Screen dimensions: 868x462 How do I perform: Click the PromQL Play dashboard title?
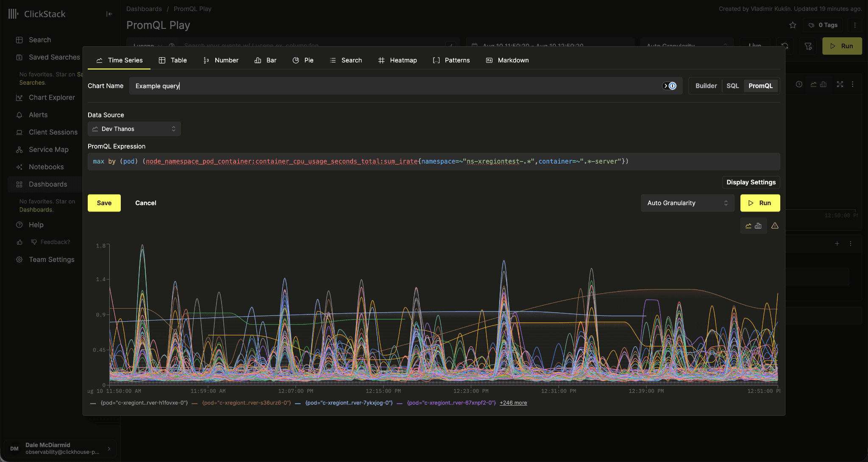coord(158,25)
